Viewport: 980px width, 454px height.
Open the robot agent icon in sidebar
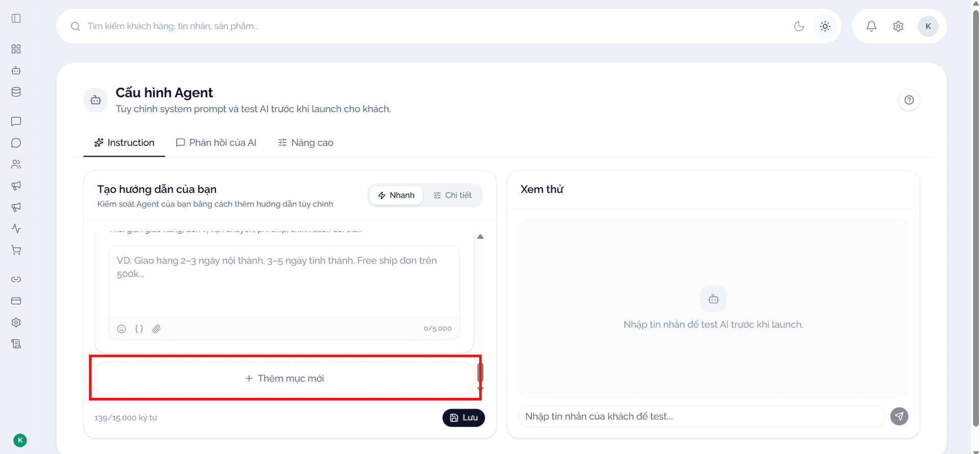[16, 70]
